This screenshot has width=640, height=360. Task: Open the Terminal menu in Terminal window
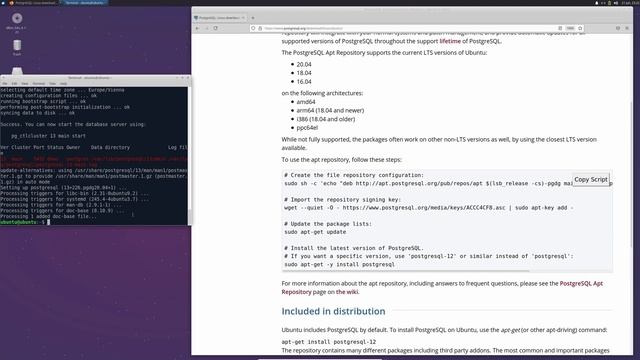coord(39,84)
